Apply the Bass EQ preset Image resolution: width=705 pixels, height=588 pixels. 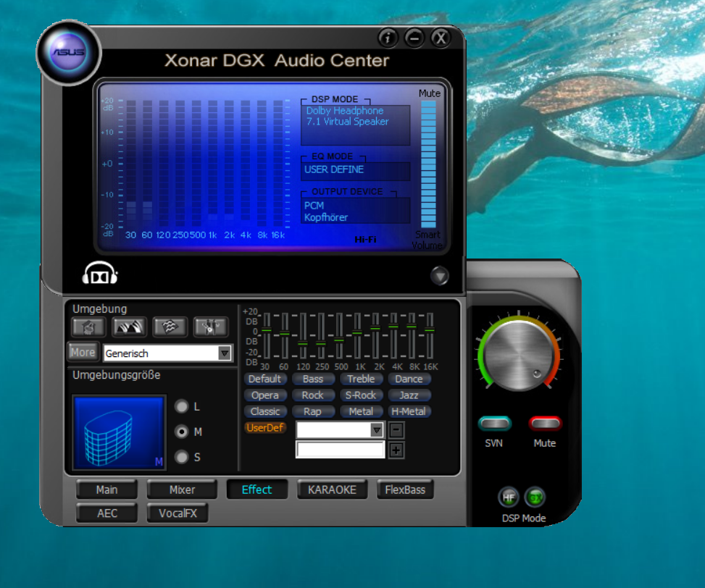(313, 379)
